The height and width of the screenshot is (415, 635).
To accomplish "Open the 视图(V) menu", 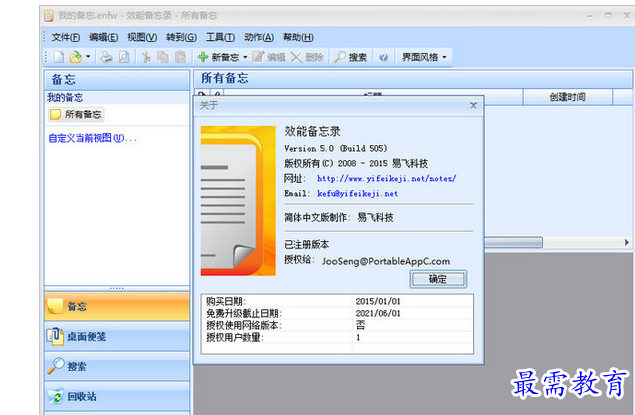I will pyautogui.click(x=142, y=37).
